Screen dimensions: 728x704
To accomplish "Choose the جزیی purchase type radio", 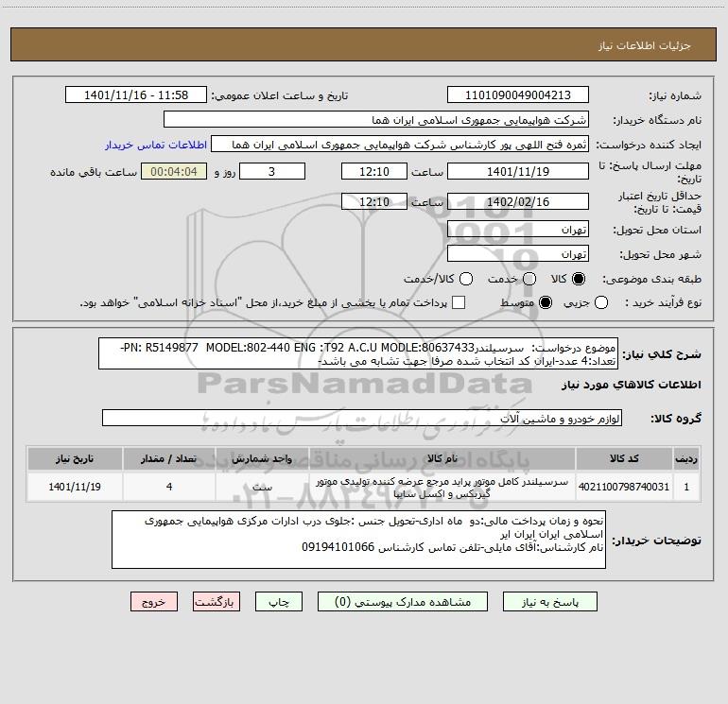I will (x=601, y=302).
